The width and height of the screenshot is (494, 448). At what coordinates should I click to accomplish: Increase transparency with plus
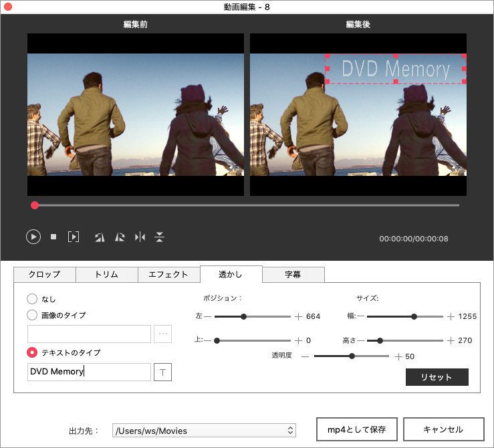click(x=398, y=356)
